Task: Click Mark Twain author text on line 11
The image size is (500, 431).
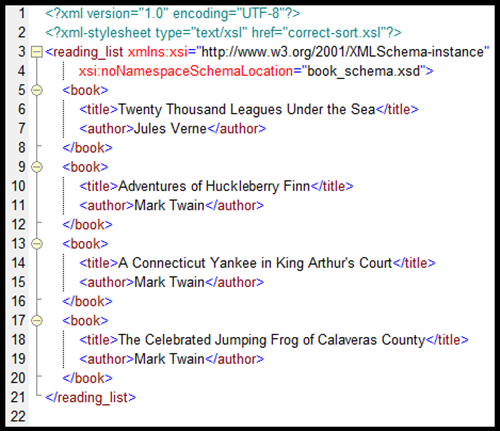Action: tap(169, 205)
